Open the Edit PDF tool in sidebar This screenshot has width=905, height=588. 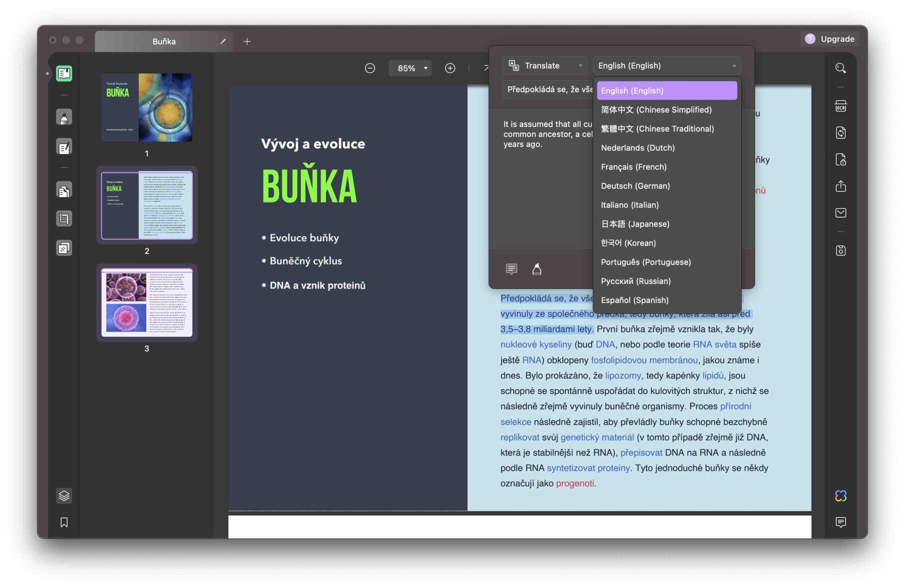(64, 147)
